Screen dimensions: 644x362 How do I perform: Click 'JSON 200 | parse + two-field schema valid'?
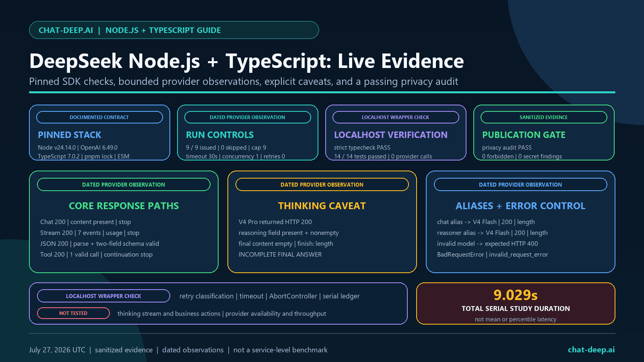pos(99,244)
